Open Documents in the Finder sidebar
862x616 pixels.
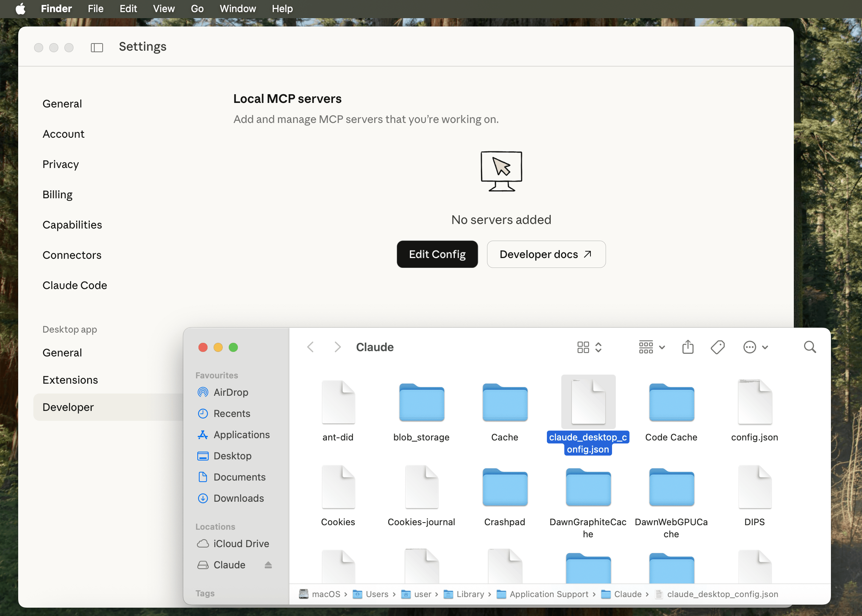[239, 477]
